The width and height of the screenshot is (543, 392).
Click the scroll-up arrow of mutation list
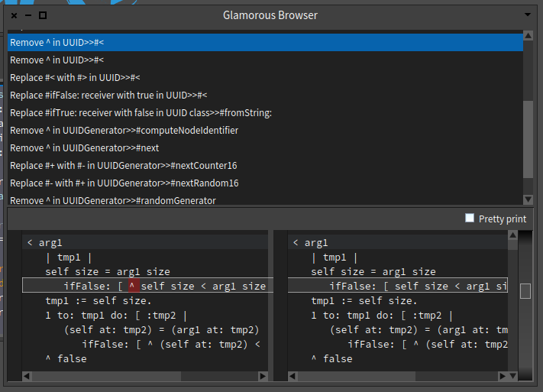pyautogui.click(x=528, y=35)
